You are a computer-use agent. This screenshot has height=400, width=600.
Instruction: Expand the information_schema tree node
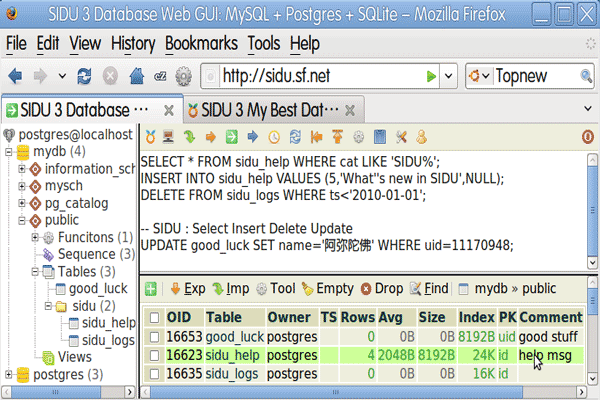click(23, 169)
